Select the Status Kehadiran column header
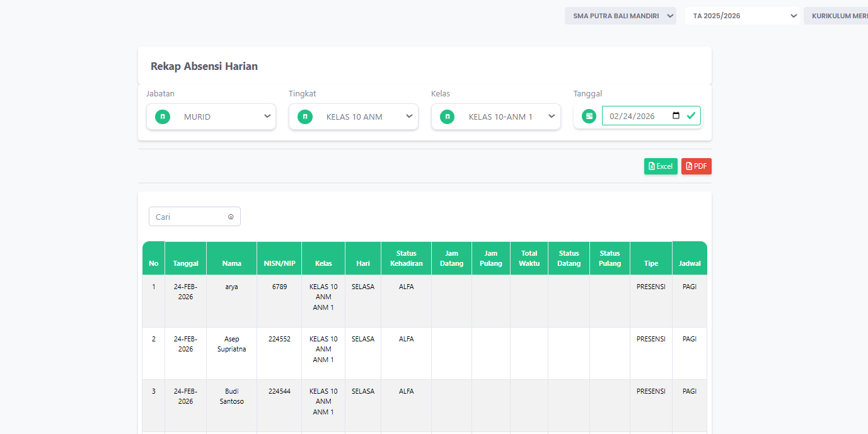Screen dimensions: 868x434 point(405,258)
